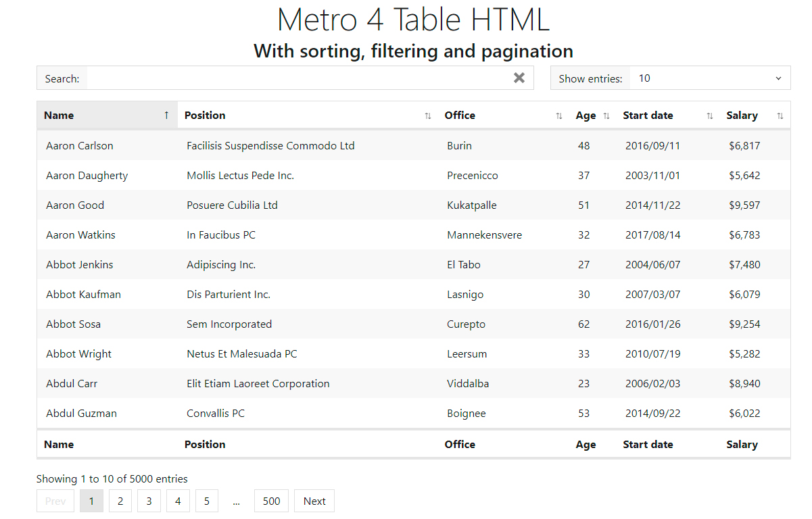812x519 pixels.
Task: Go to page 2
Action: point(120,501)
